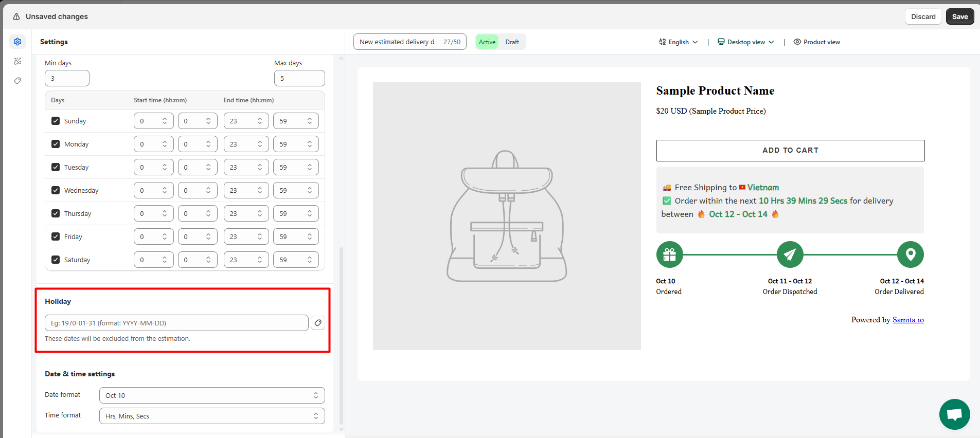Click the Holiday date input field
The image size is (980, 438).
coord(176,323)
